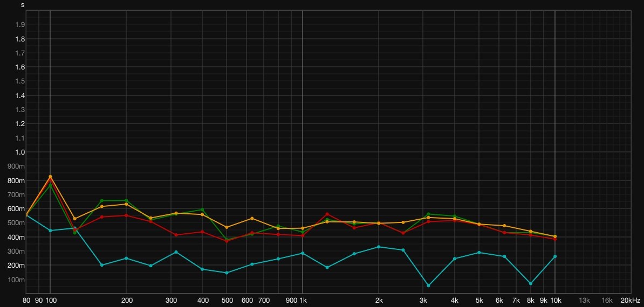Click the '1.0' y-axis label
Image resolution: width=644 pixels, height=307 pixels.
[x=20, y=152]
